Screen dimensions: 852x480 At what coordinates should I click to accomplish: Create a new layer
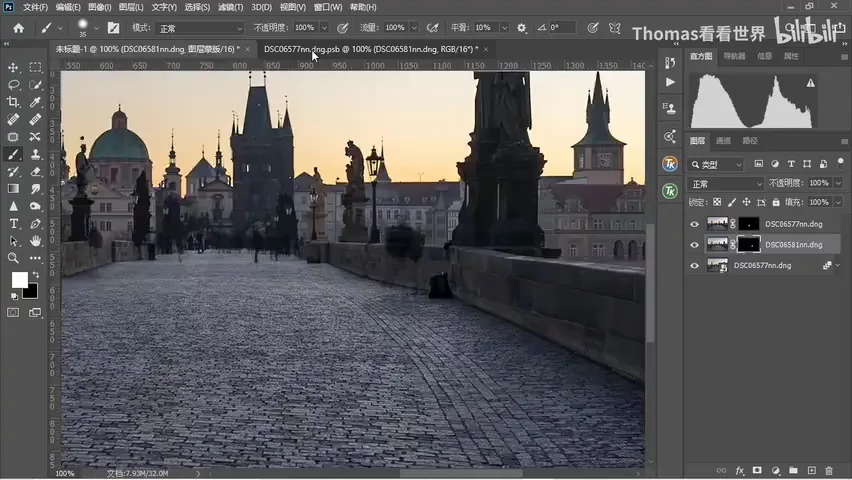coord(811,470)
